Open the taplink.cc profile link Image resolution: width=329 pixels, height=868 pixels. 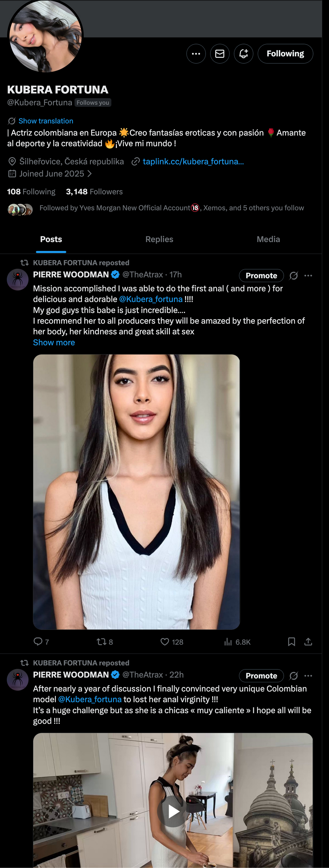(x=193, y=161)
